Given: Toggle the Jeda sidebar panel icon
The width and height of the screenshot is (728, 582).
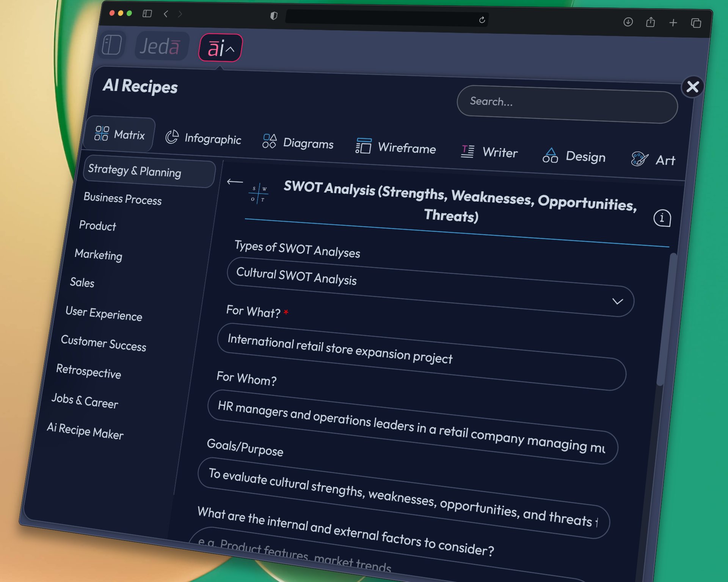Looking at the screenshot, I should [112, 45].
